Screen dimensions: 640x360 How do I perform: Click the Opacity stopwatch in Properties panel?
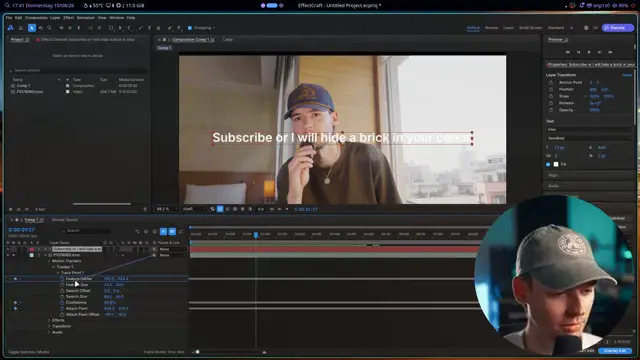tap(551, 110)
